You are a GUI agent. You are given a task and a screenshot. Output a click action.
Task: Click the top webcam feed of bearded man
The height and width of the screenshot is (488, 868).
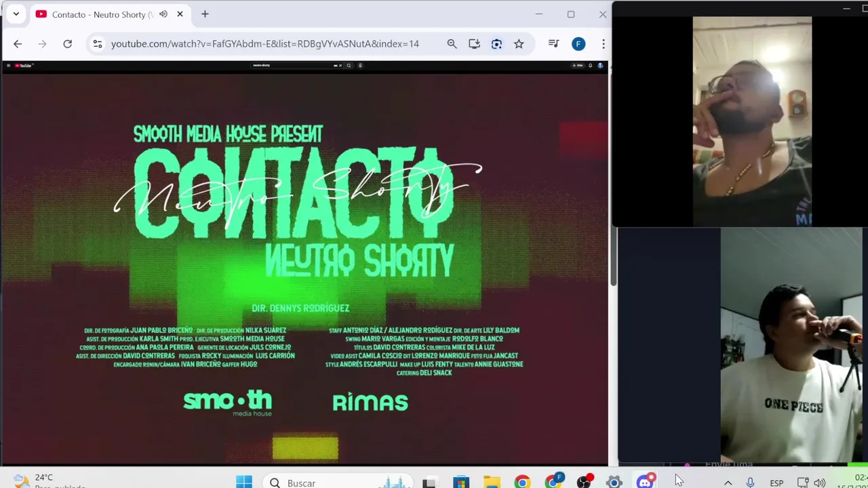point(752,121)
